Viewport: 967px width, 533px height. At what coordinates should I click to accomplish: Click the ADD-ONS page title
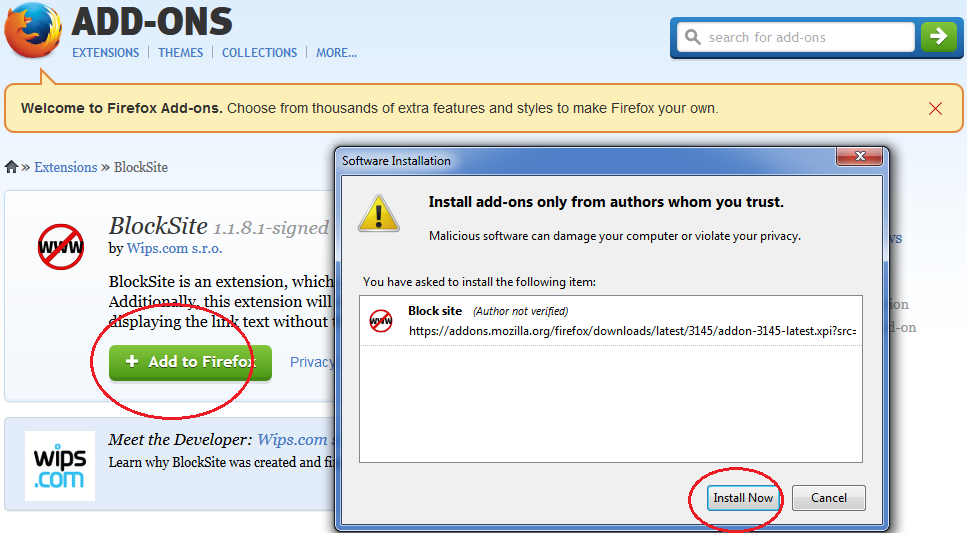(x=152, y=22)
